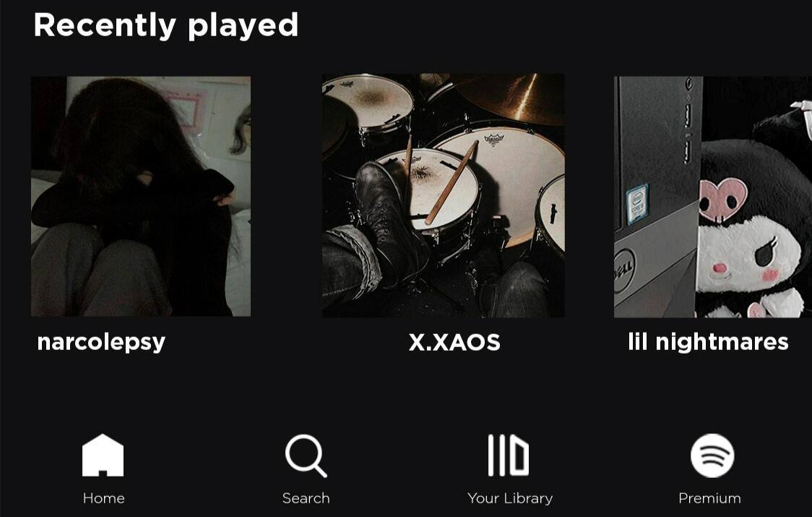Image resolution: width=812 pixels, height=517 pixels.
Task: Open Search via the magnifying glass icon
Action: point(306,456)
